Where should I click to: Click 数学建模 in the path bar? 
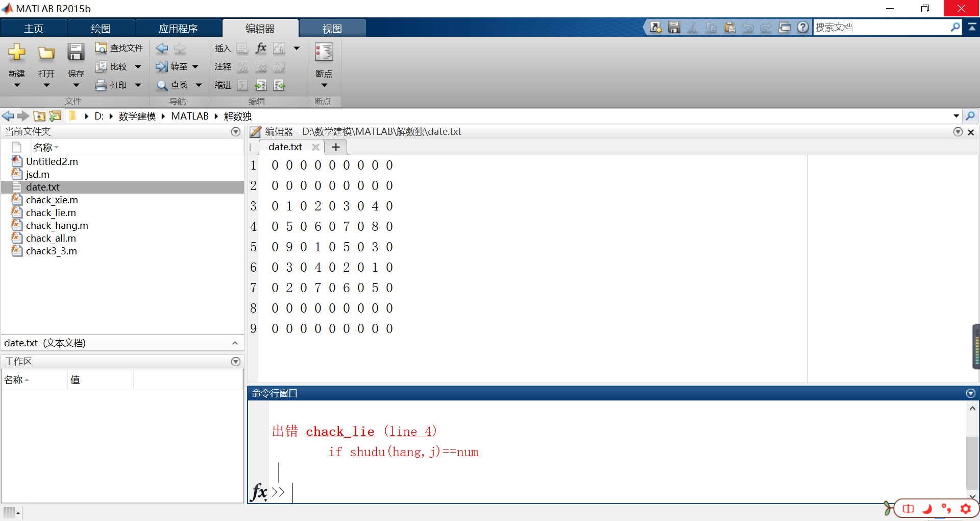pyautogui.click(x=137, y=116)
